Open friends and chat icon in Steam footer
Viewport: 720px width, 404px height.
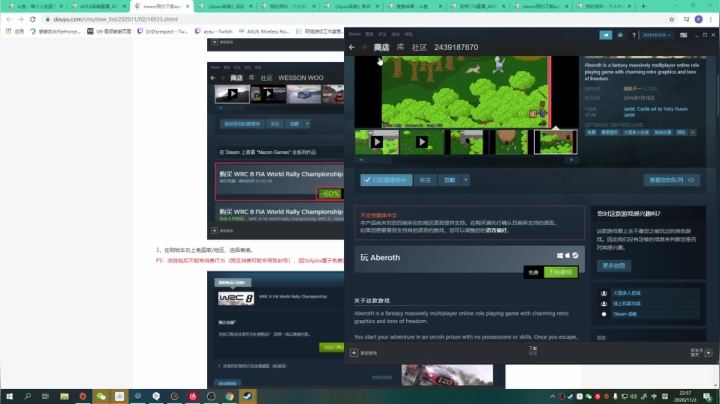pyautogui.click(x=709, y=353)
